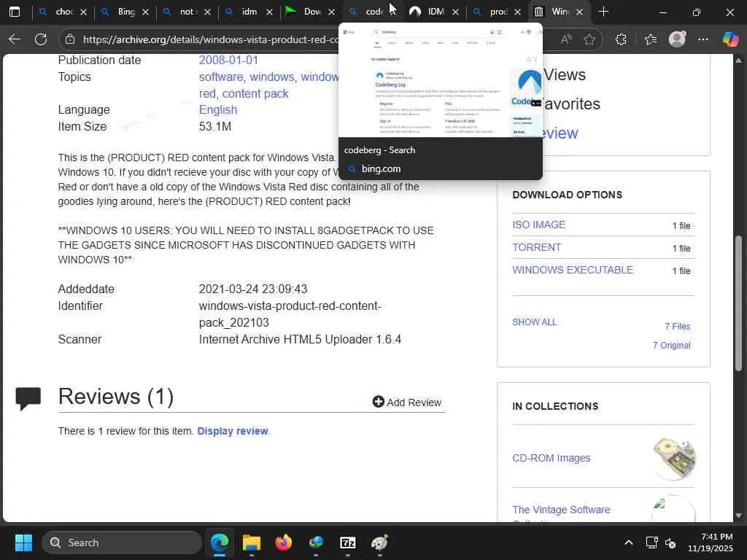This screenshot has width=747, height=560.
Task: Click the CD-ROM Images collection thumbnail
Action: [675, 459]
